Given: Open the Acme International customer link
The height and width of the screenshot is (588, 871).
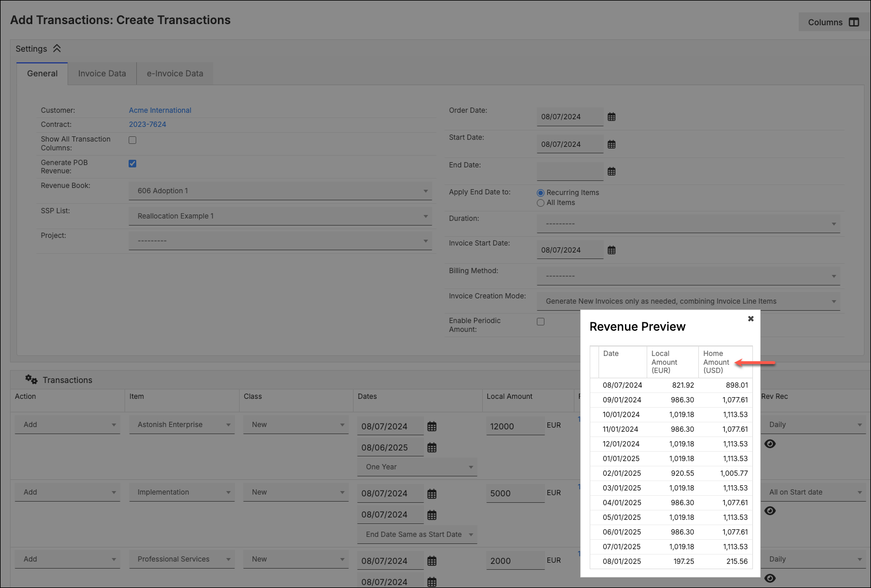Looking at the screenshot, I should [x=160, y=110].
